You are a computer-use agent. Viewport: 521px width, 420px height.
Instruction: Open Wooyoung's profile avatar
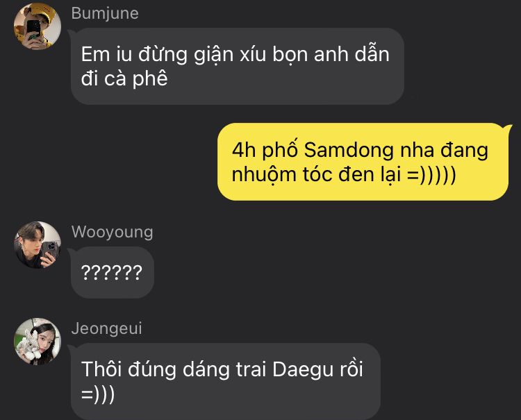coord(38,244)
